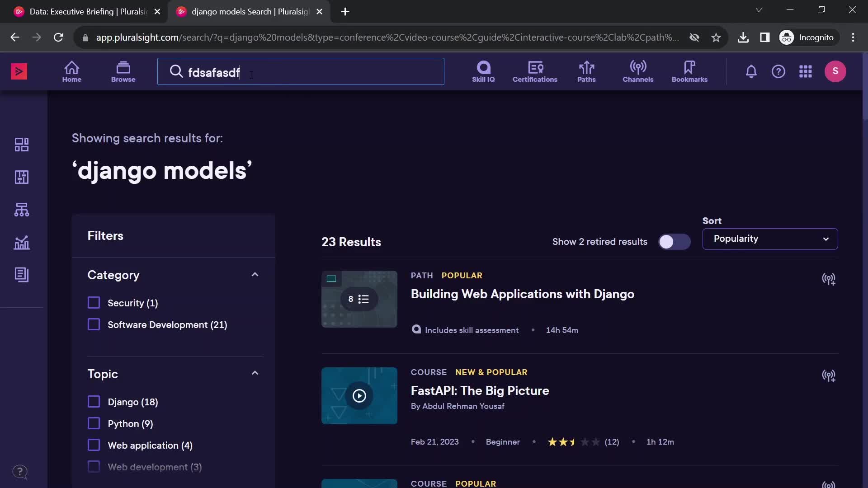
Task: Open building icon in left sidebar
Action: click(22, 177)
